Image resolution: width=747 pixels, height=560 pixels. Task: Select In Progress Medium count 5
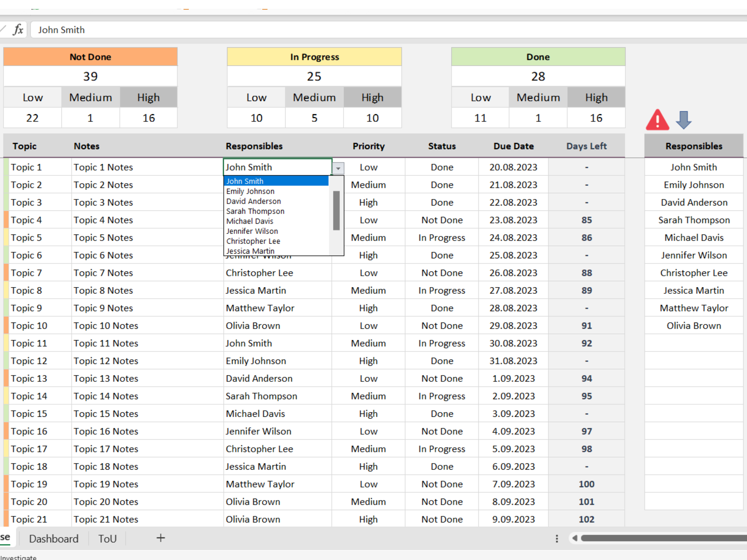click(314, 118)
